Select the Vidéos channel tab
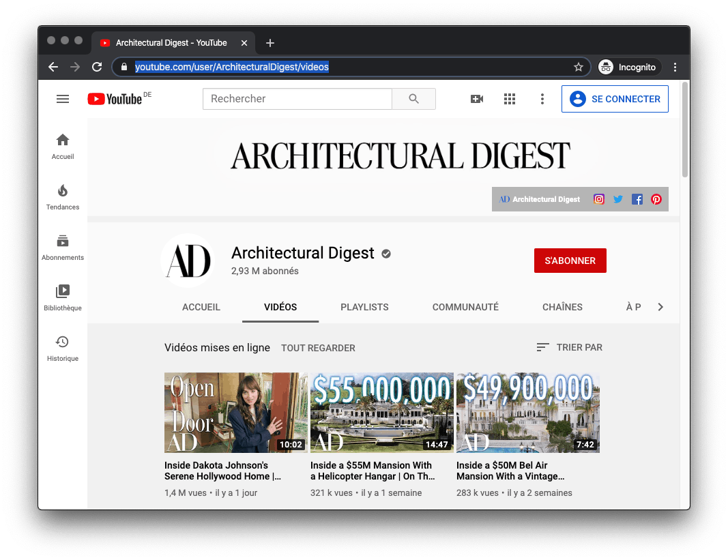The image size is (728, 560). coord(280,307)
